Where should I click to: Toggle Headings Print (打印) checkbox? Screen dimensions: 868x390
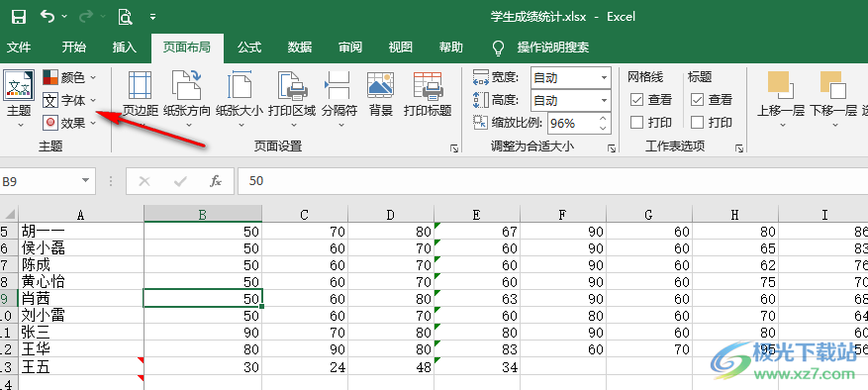tap(698, 123)
